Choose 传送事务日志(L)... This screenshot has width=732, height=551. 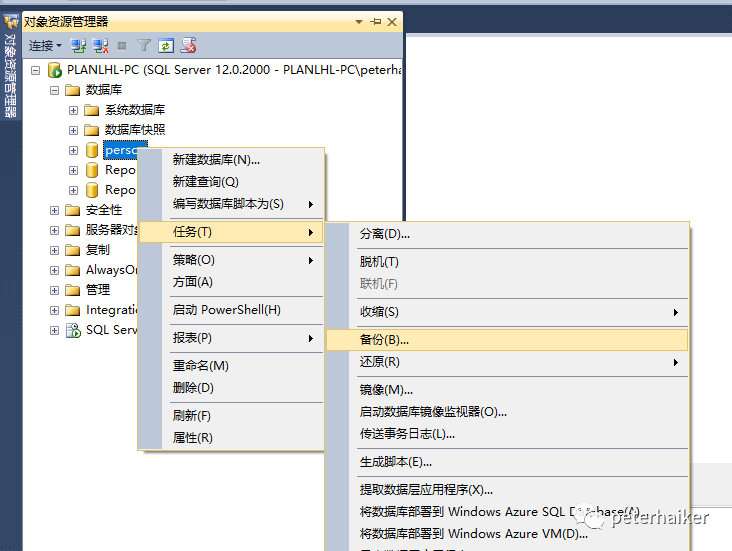pyautogui.click(x=507, y=434)
